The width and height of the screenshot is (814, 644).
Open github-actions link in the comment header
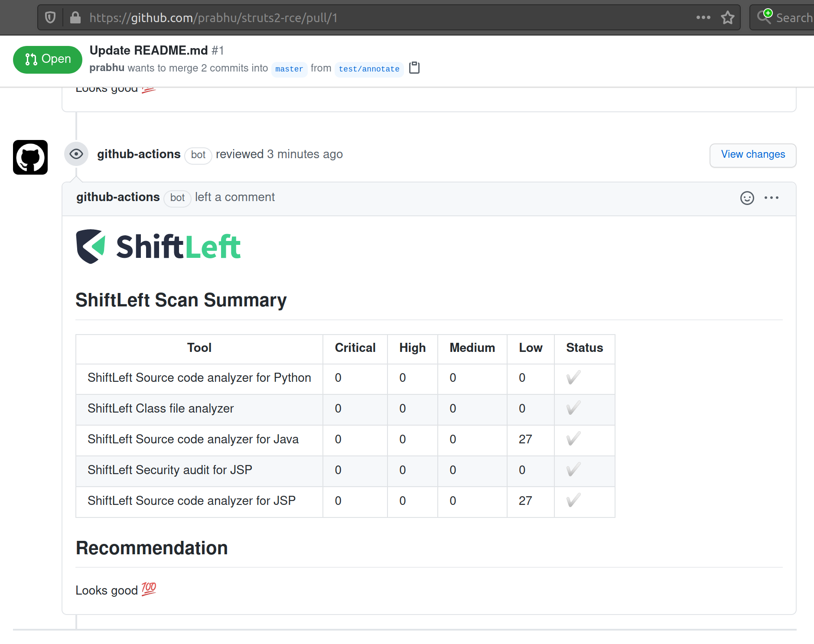click(x=118, y=197)
